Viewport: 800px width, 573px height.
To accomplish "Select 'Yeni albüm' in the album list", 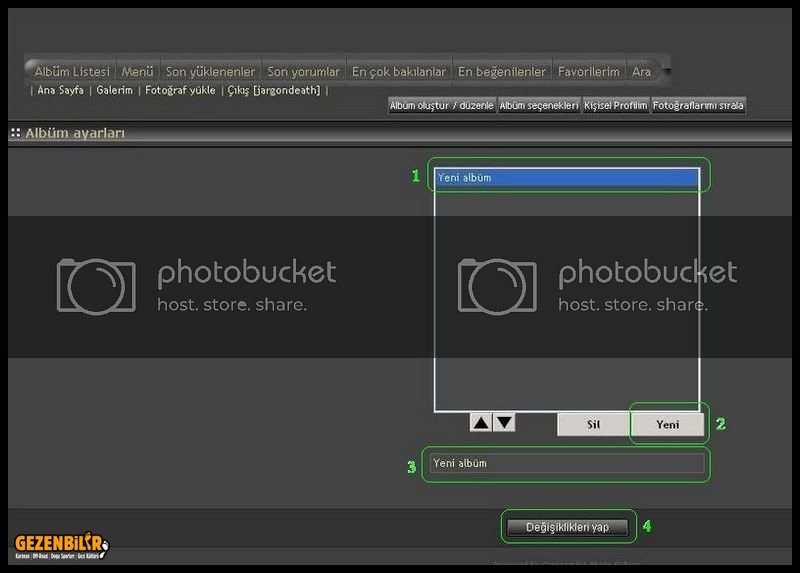I will tap(566, 178).
